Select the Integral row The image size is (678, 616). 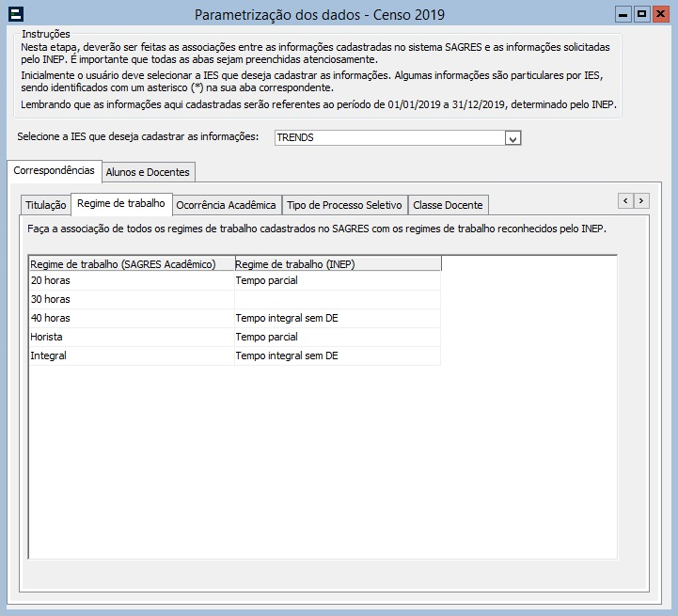tap(235, 355)
